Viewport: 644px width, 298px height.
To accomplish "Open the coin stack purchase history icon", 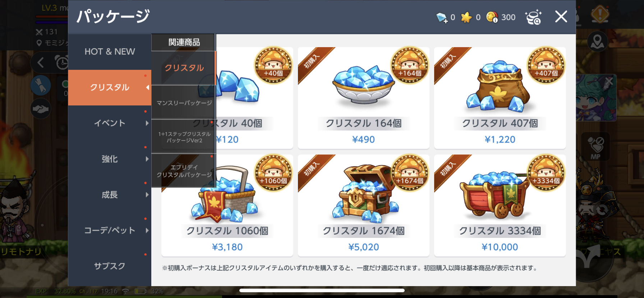I will (533, 17).
